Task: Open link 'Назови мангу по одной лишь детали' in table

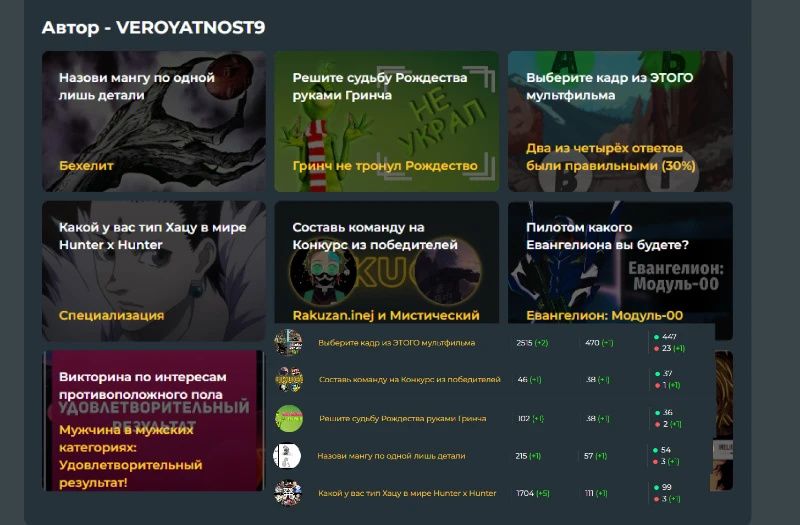Action: (391, 456)
